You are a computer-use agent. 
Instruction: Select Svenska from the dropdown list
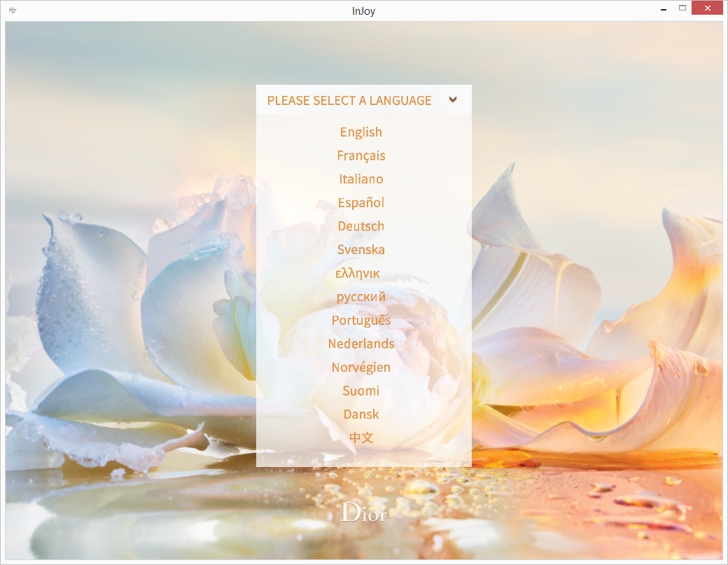tap(360, 249)
